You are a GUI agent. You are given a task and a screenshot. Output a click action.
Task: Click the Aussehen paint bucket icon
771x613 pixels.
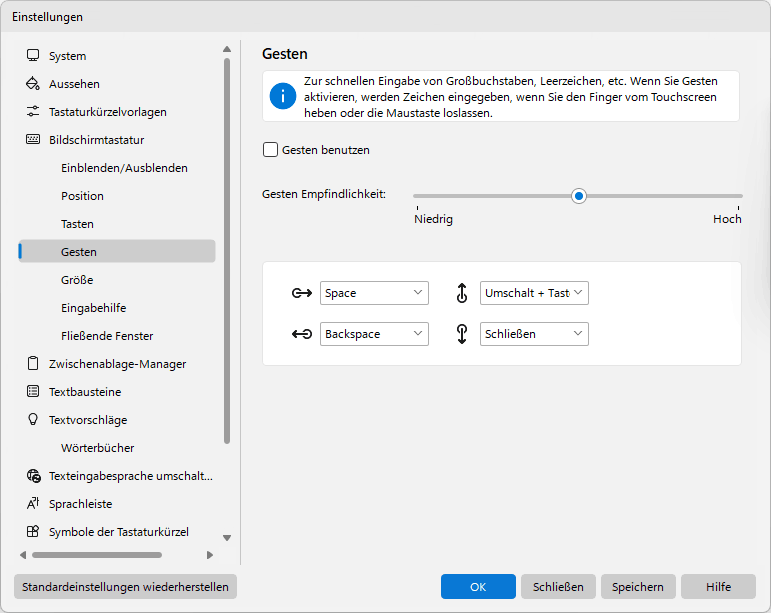click(x=33, y=84)
